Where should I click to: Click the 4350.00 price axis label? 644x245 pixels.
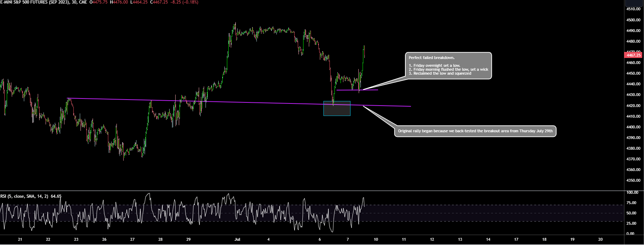click(x=633, y=180)
